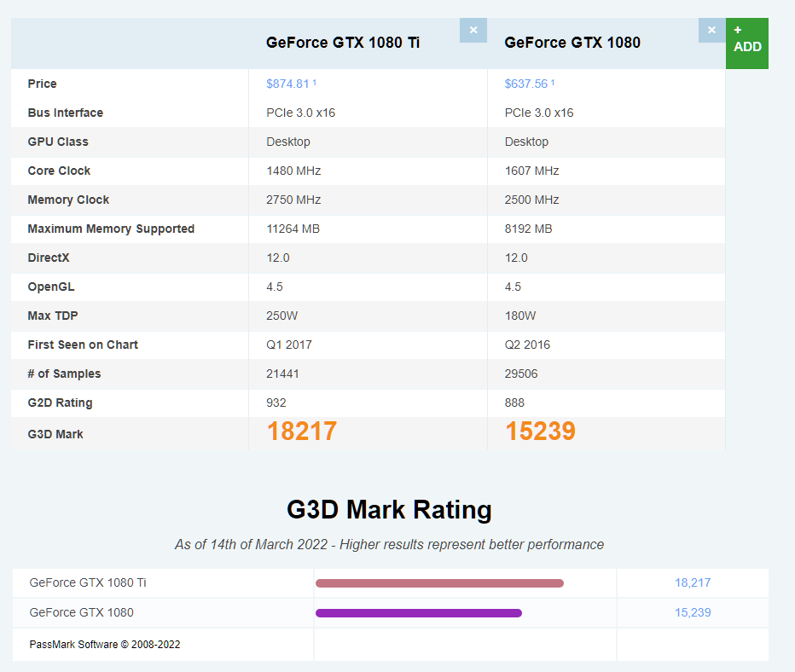
Task: Click the 18,217 score link in chart
Action: (693, 582)
